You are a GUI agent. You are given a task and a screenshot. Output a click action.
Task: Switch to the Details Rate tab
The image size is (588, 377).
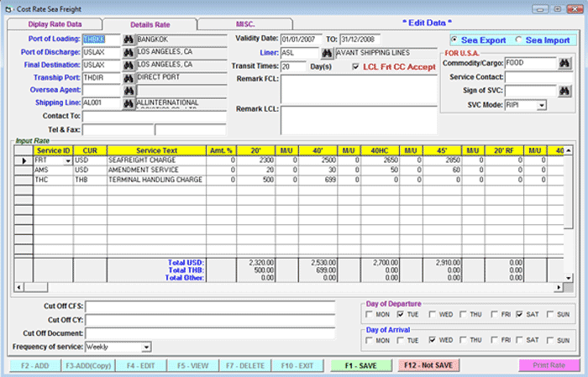150,24
